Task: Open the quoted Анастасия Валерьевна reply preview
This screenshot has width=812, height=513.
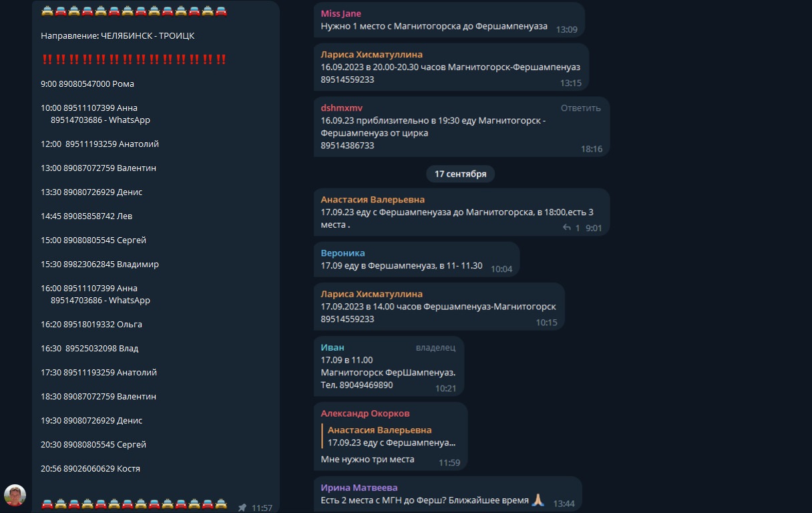Action: coord(391,436)
